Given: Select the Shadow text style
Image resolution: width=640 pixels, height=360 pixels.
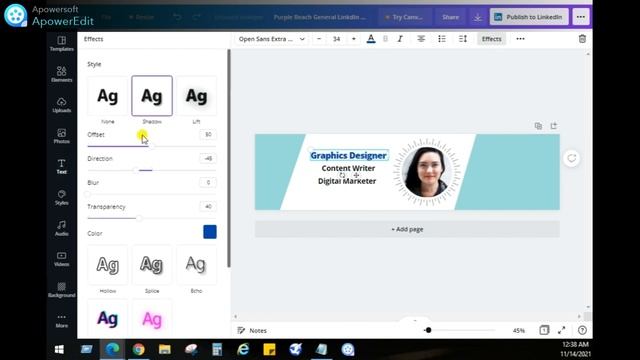Looking at the screenshot, I should point(152,96).
